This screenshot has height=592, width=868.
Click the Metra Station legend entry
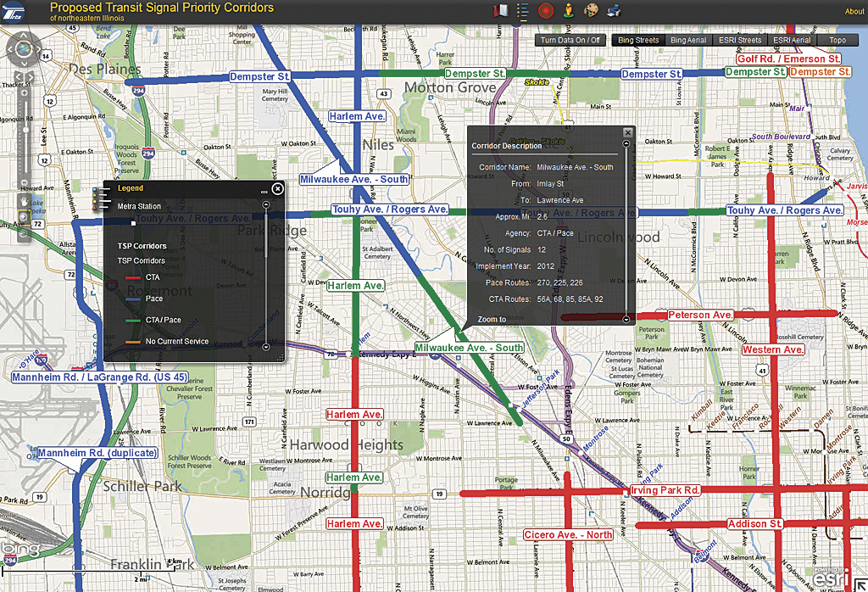pyautogui.click(x=139, y=206)
